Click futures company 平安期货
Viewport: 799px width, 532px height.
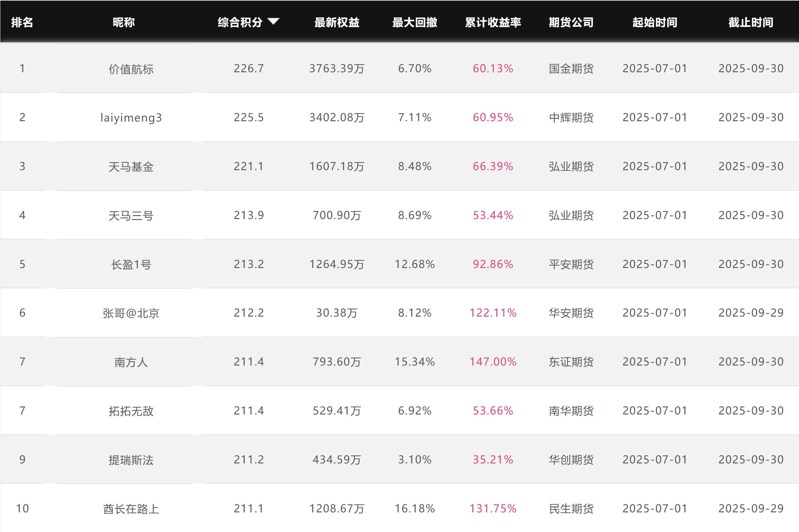click(571, 264)
